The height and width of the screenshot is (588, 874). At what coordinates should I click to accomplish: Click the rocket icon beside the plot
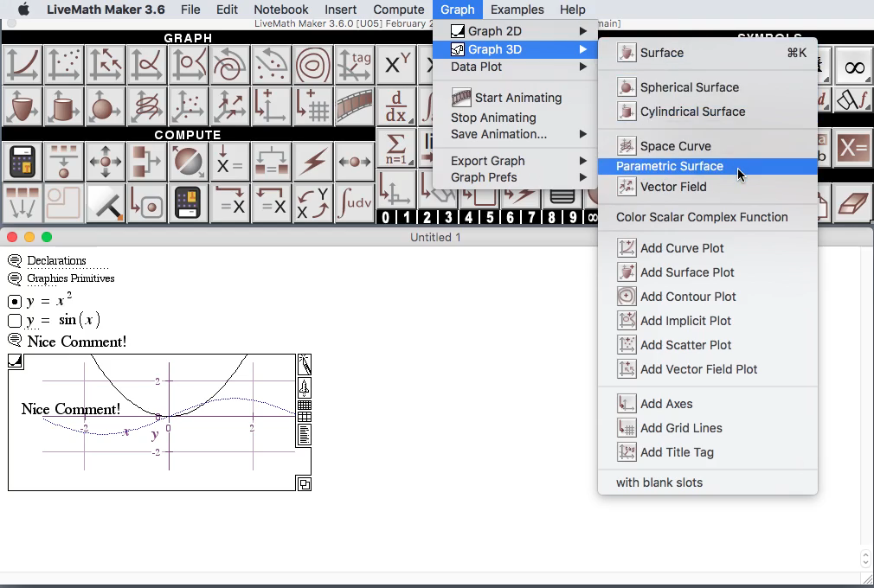coord(304,388)
